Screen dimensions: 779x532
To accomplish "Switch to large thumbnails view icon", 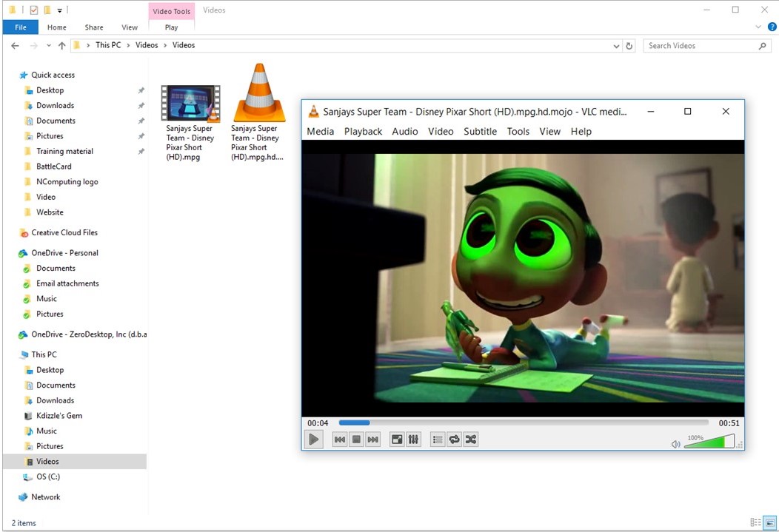I will 770,522.
